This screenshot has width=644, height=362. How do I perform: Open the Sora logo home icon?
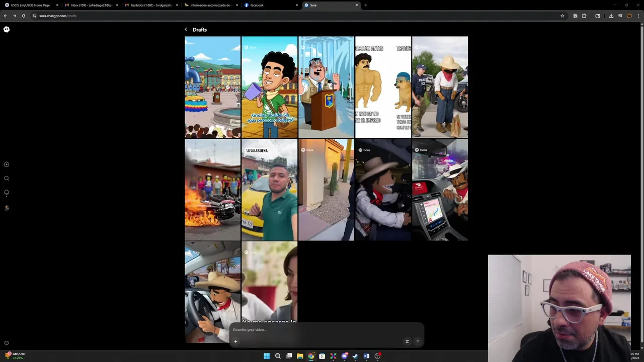tap(7, 29)
